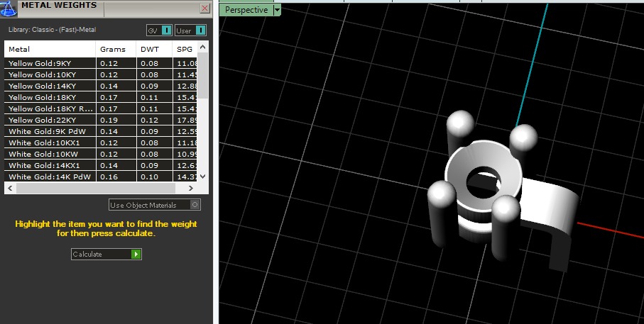This screenshot has width=644, height=324.
Task: Select the White Gold:10KW row
Action: pos(101,155)
